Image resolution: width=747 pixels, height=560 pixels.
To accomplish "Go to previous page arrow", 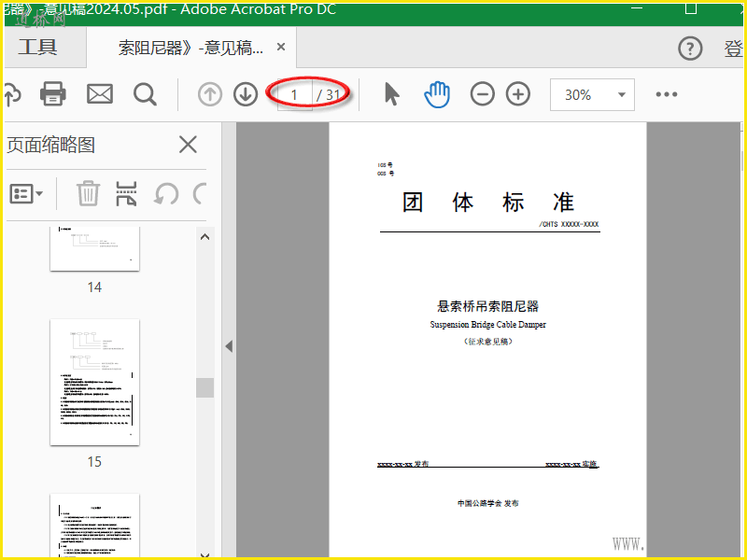I will (x=210, y=94).
